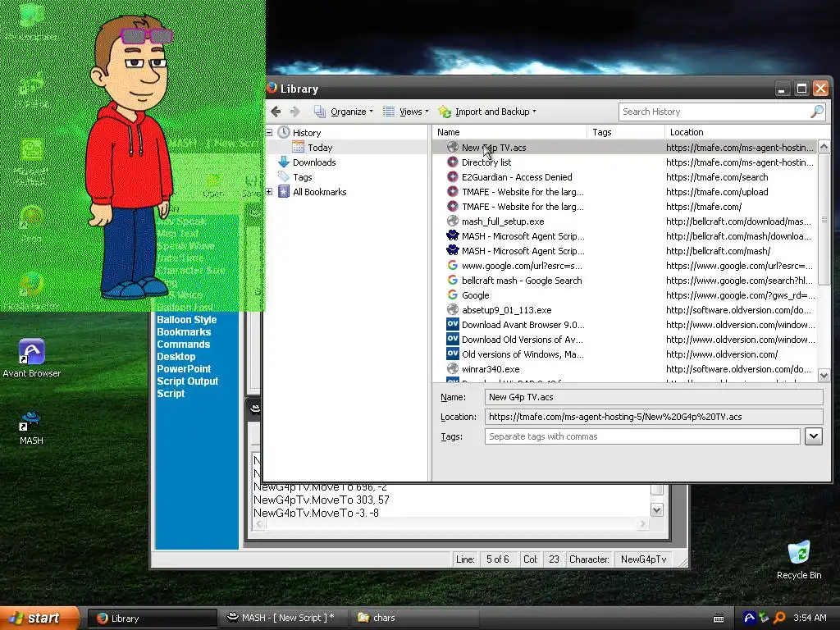Open Import and Backup menu
The image size is (840, 630).
point(487,112)
